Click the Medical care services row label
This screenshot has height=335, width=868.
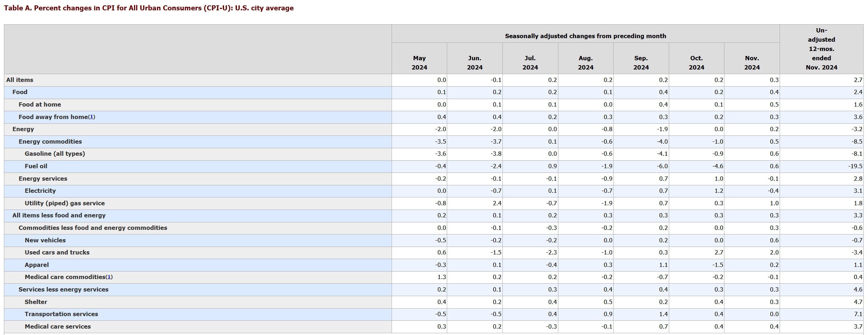(58, 326)
